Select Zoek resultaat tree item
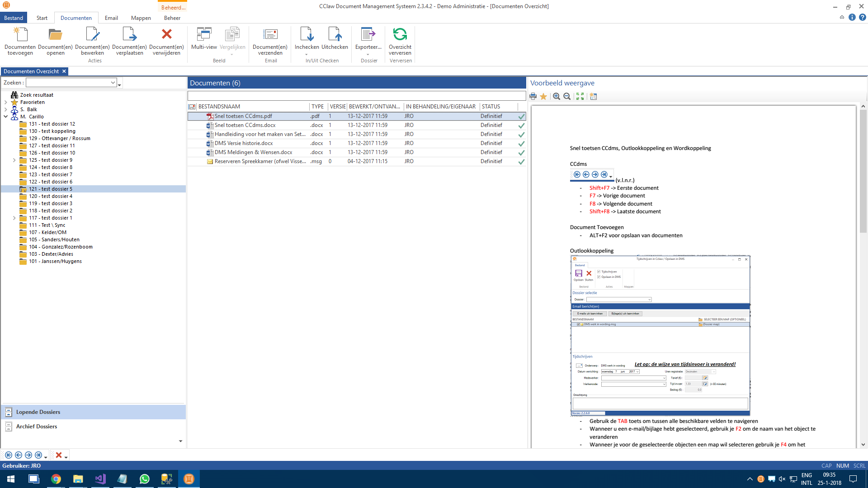 (37, 95)
